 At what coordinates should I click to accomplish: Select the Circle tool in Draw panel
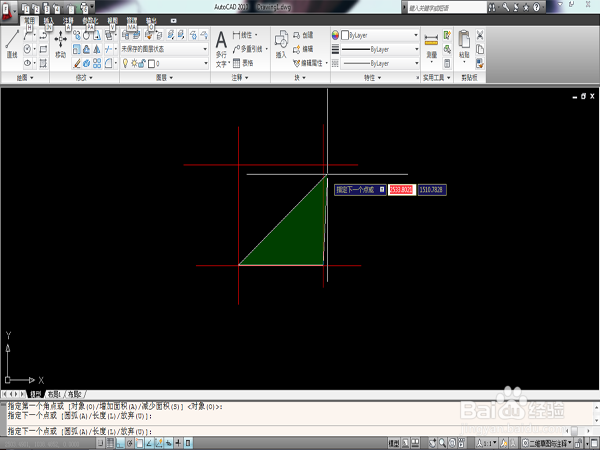pos(28,49)
